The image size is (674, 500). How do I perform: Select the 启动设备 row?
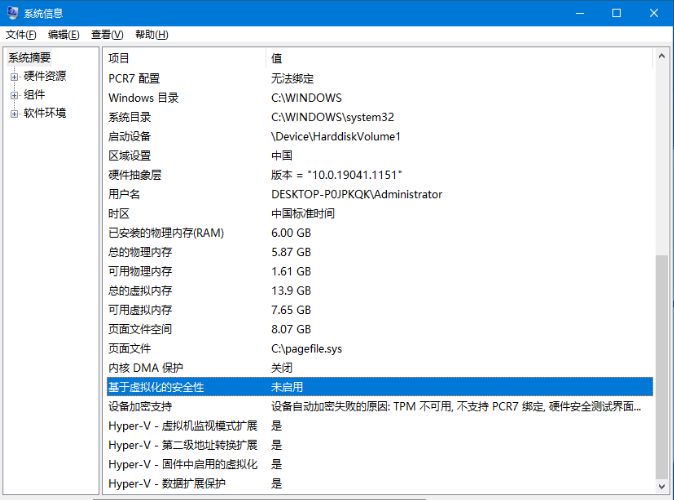pyautogui.click(x=380, y=136)
